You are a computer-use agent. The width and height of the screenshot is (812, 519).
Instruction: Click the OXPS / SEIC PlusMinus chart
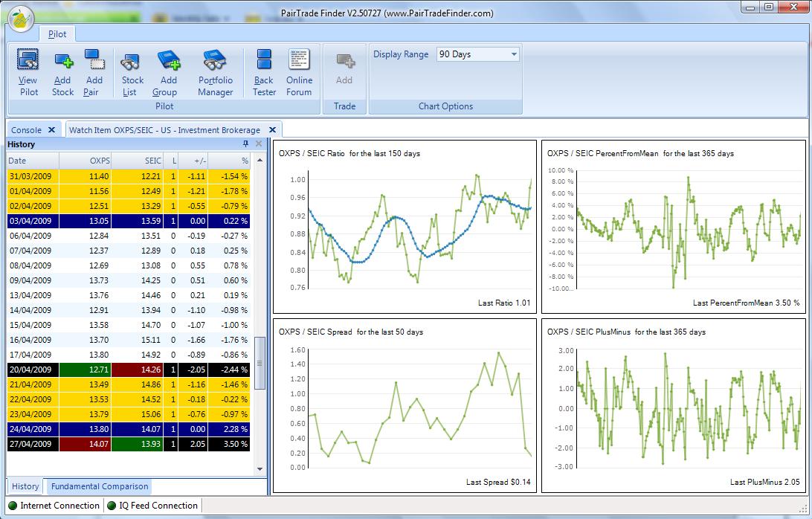pos(673,405)
